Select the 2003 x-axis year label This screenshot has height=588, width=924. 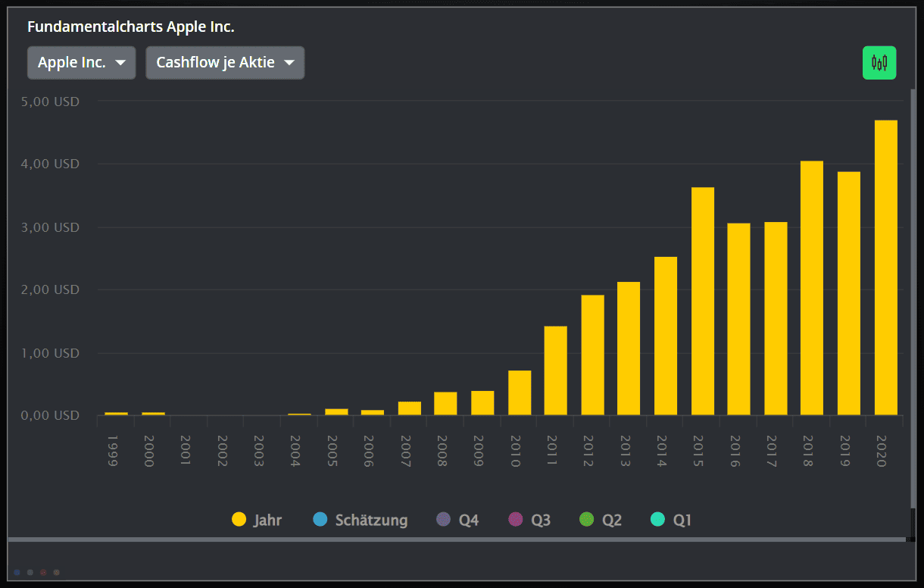259,450
